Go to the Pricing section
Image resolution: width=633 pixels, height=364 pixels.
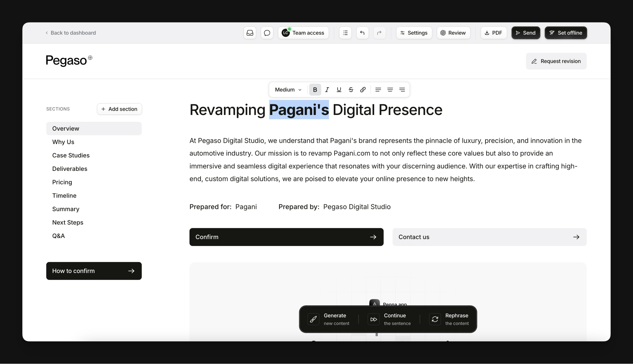pyautogui.click(x=62, y=182)
